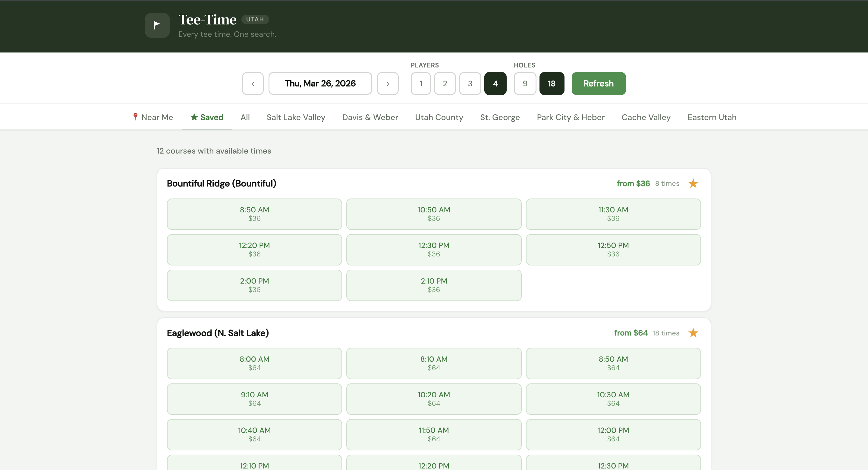Select the red pin icon beside Near Me

(135, 117)
